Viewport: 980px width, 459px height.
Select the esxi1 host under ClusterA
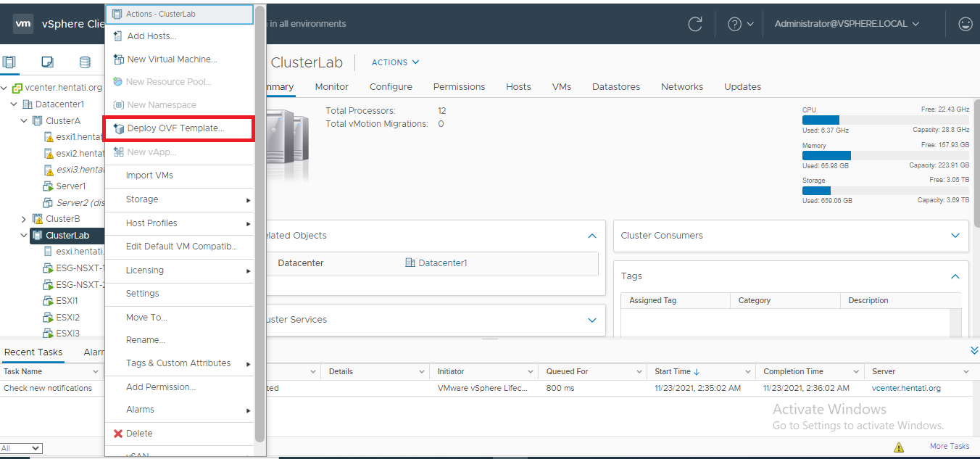(x=80, y=136)
